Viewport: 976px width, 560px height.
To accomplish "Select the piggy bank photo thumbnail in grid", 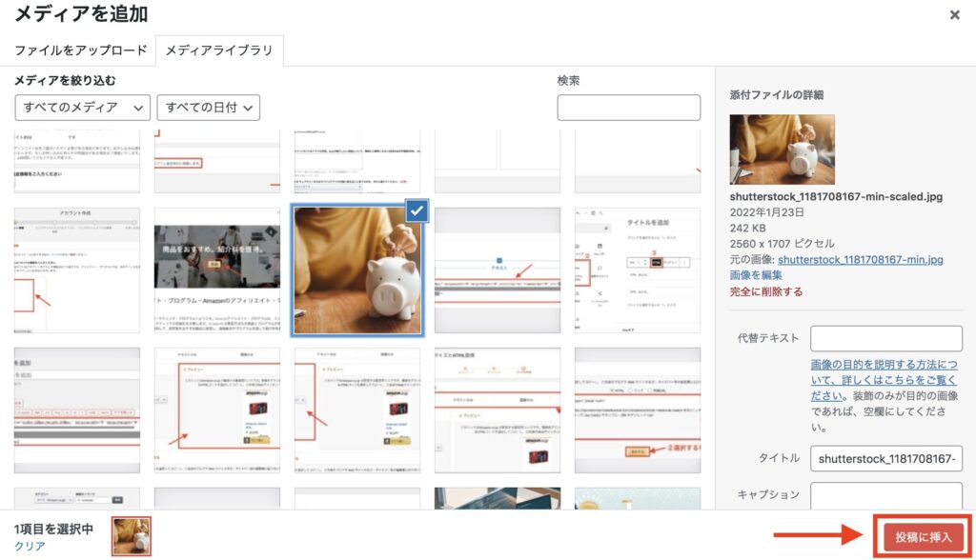I will coord(357,271).
